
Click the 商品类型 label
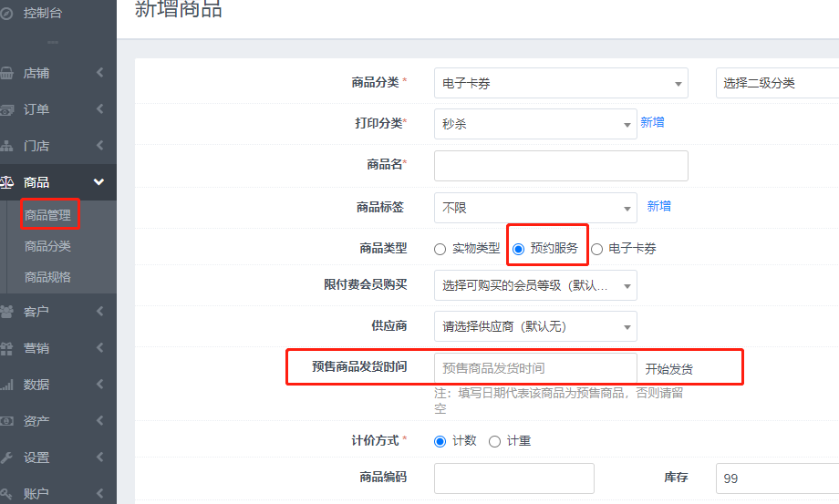coord(383,248)
